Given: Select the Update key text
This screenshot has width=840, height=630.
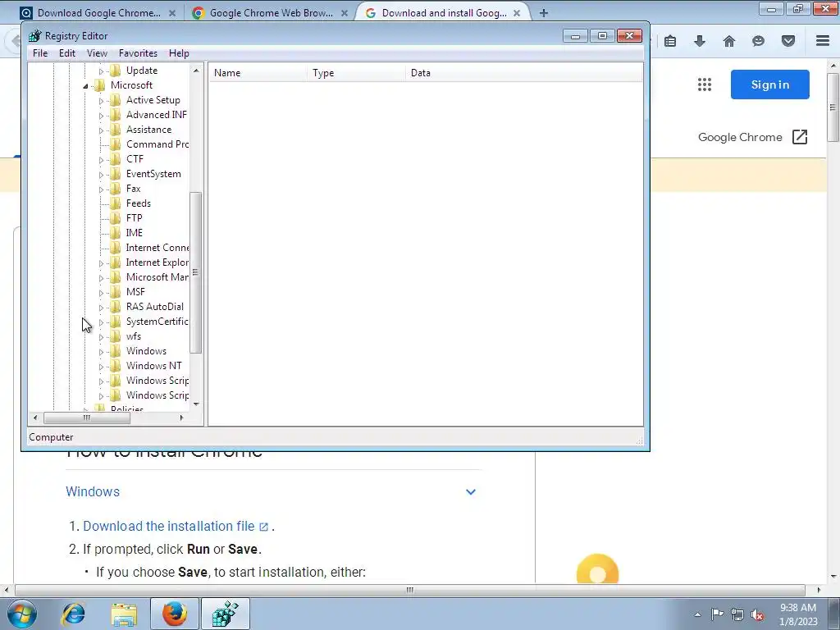Looking at the screenshot, I should pyautogui.click(x=141, y=71).
